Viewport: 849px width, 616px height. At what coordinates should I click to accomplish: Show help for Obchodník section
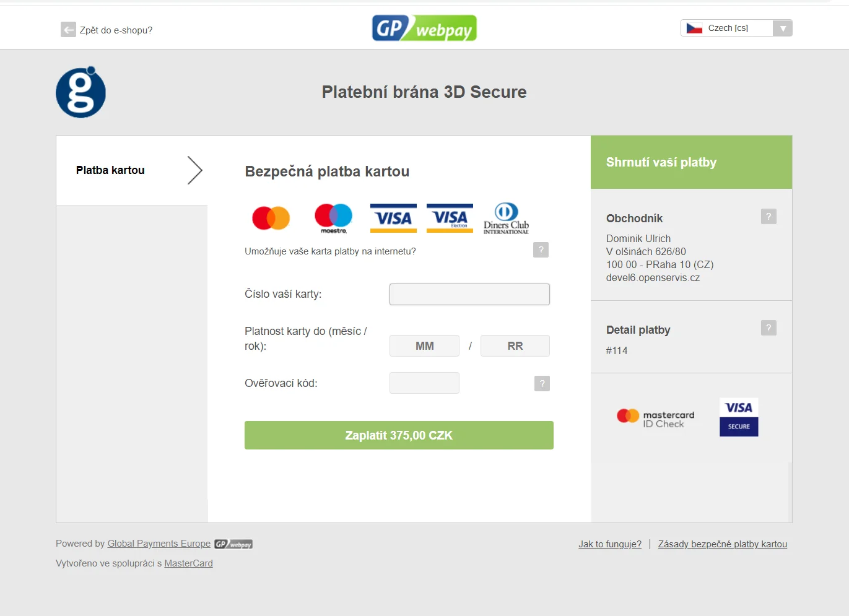(x=768, y=217)
